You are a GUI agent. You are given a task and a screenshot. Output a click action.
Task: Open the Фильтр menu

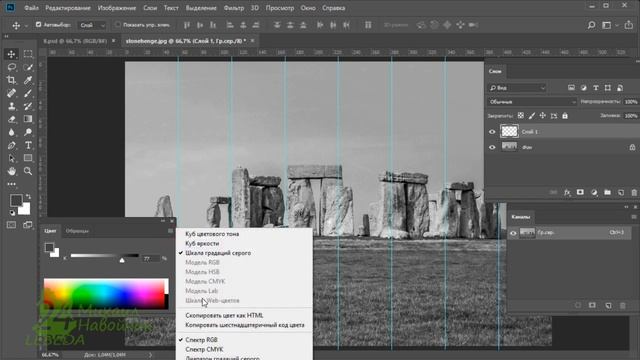(234, 8)
